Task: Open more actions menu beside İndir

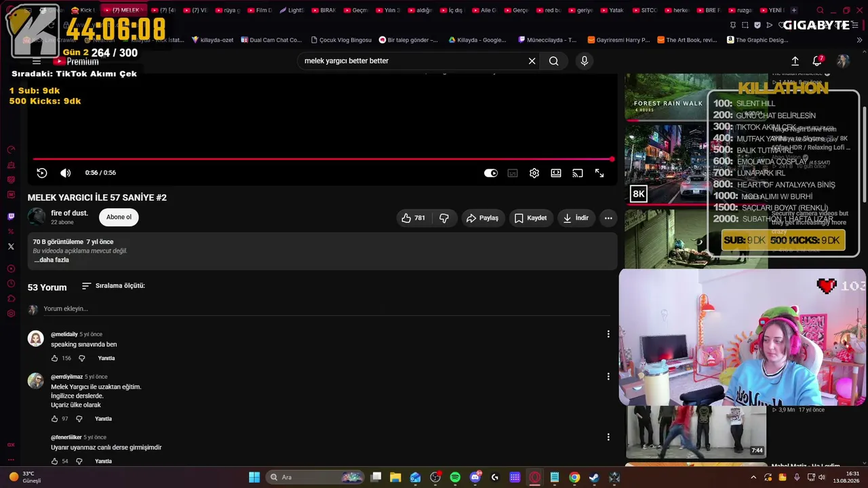Action: pyautogui.click(x=608, y=218)
